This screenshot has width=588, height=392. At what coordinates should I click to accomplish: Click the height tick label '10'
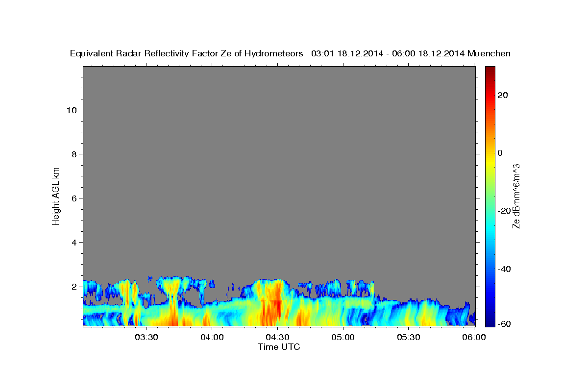pos(73,110)
